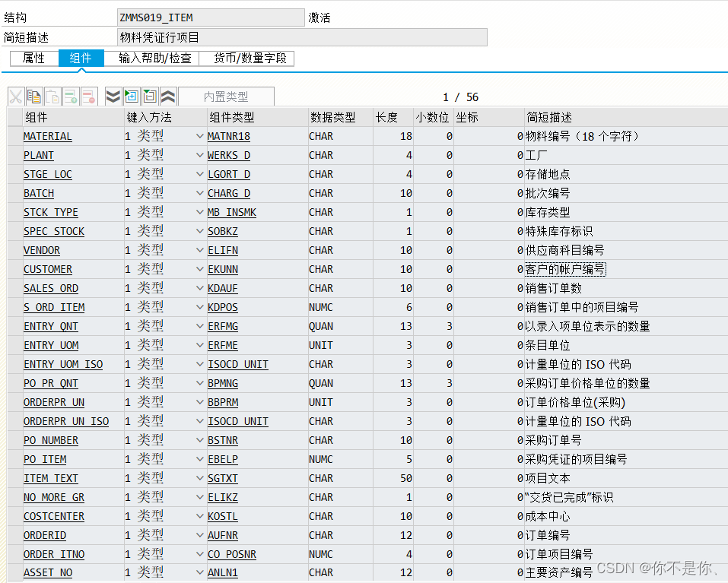Insert a new row using the green plus icon
The image size is (728, 583).
coord(71,97)
